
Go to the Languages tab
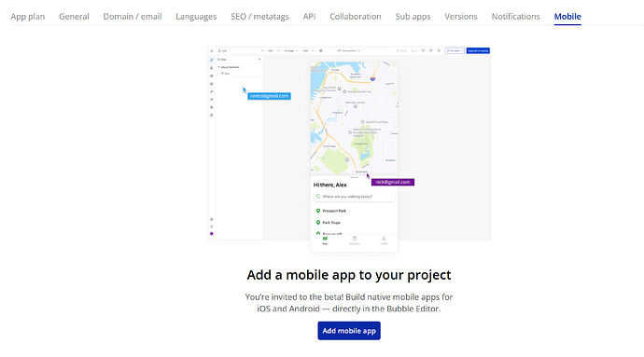point(196,17)
